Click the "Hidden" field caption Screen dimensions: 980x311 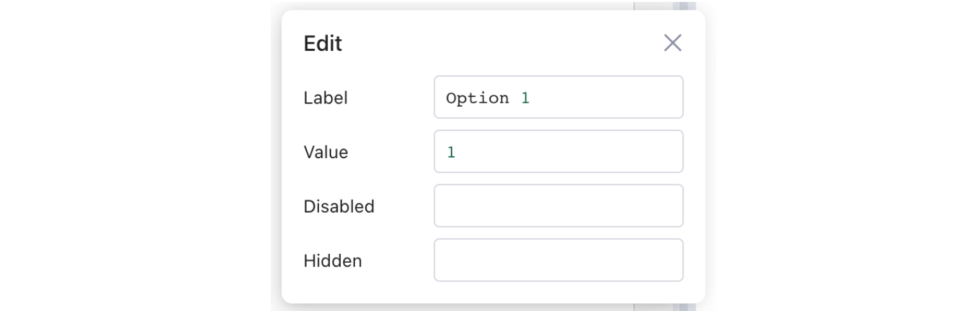pos(332,261)
